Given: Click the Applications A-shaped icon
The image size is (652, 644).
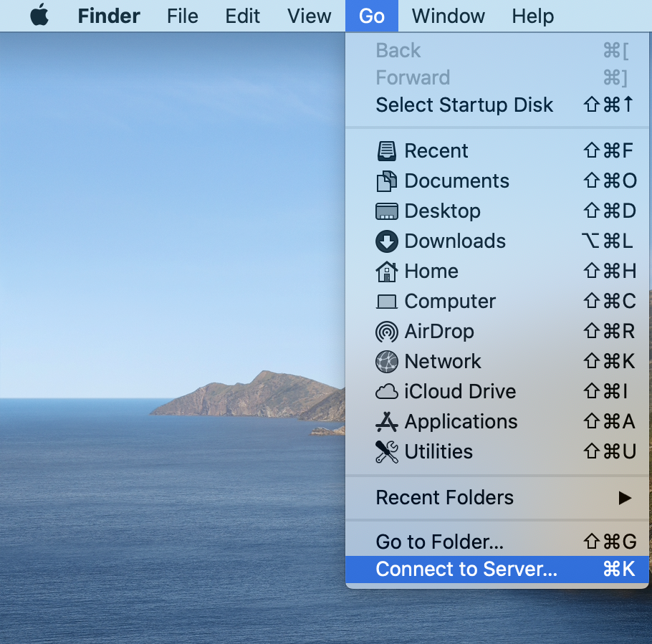Looking at the screenshot, I should pyautogui.click(x=387, y=421).
